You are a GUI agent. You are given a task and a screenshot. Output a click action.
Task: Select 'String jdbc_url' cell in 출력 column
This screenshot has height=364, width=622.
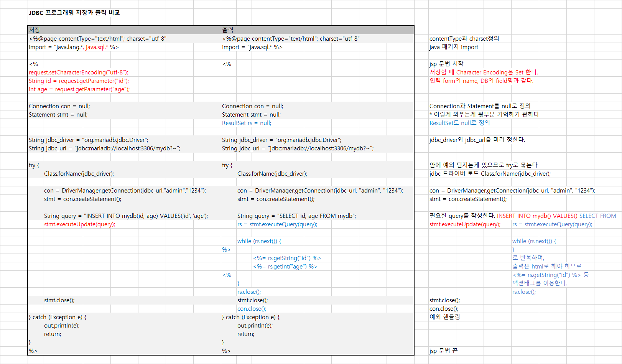point(298,148)
